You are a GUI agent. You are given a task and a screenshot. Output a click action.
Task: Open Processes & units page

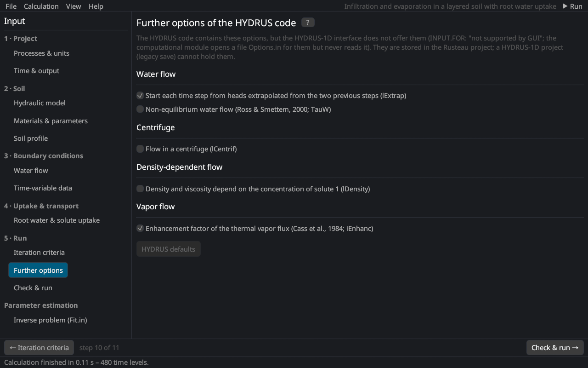point(41,53)
